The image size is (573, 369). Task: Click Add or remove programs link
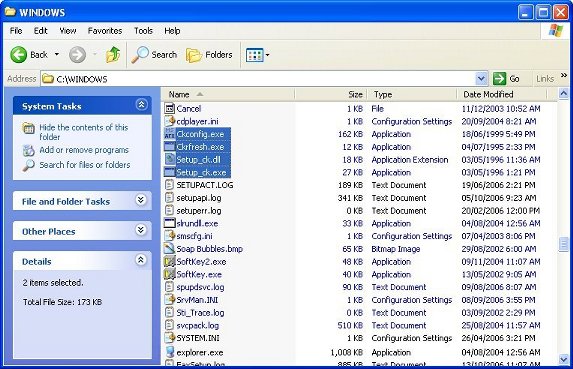84,150
